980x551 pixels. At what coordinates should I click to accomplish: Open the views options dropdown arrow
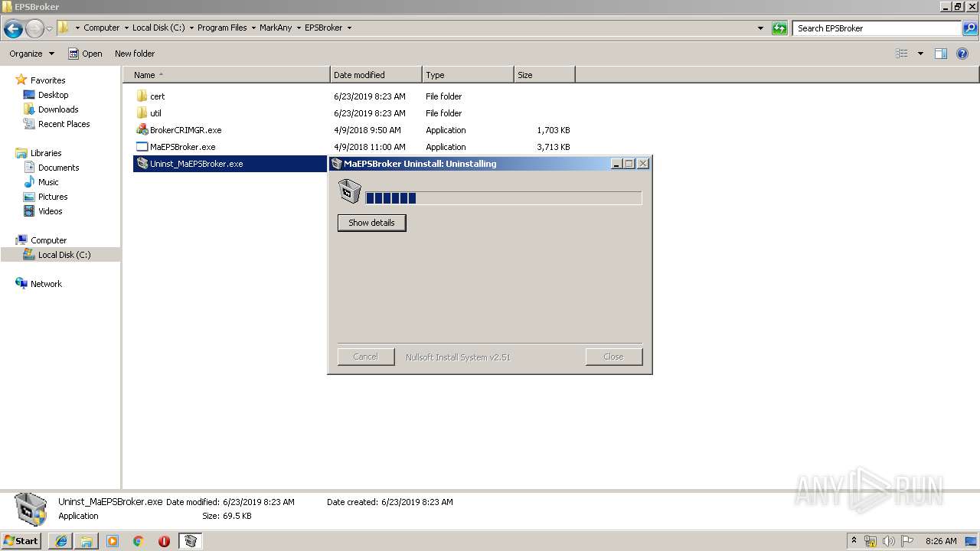click(x=920, y=54)
